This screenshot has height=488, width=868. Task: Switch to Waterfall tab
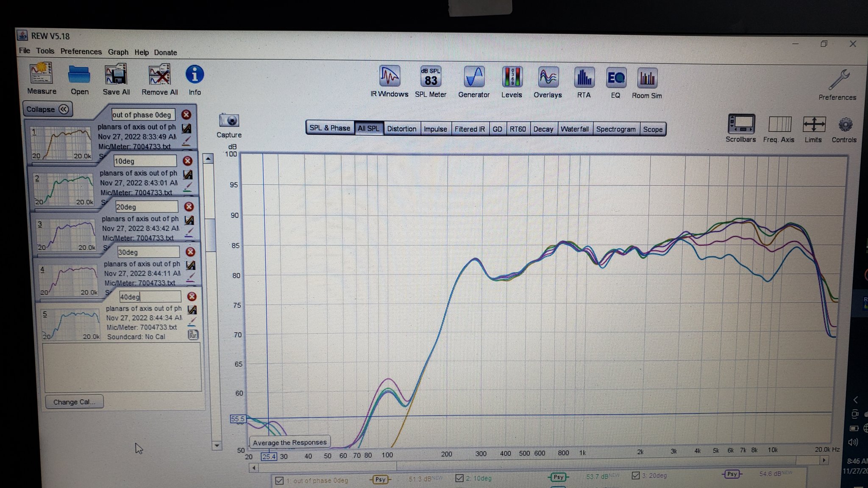[575, 129]
